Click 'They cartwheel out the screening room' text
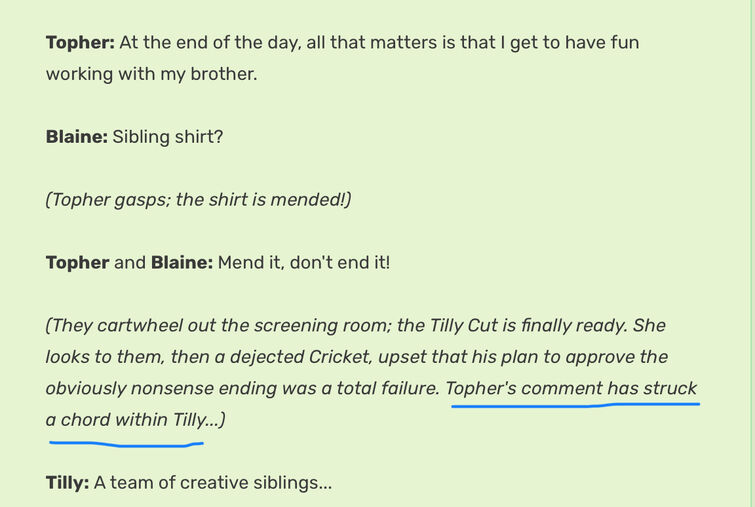755x507 pixels. coord(219,326)
